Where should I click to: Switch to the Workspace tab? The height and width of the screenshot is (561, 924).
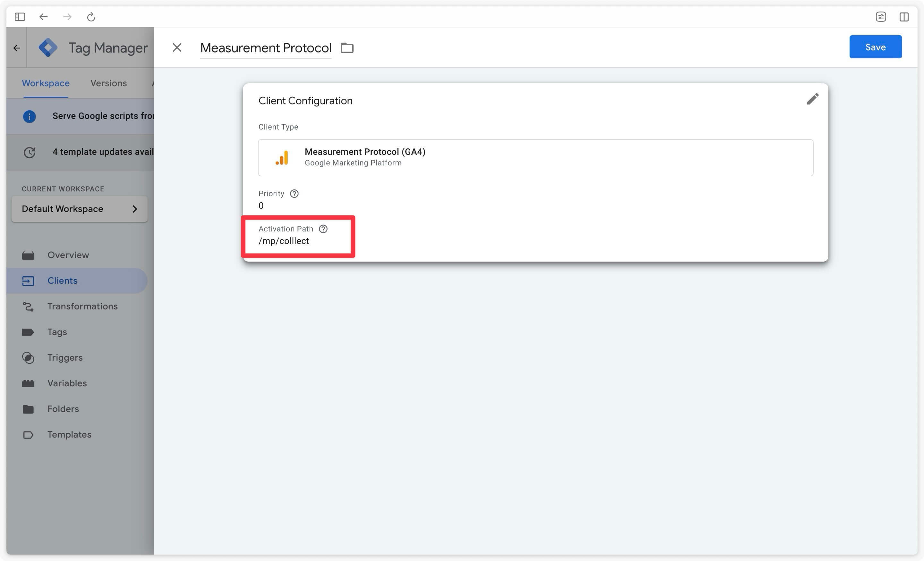click(46, 83)
